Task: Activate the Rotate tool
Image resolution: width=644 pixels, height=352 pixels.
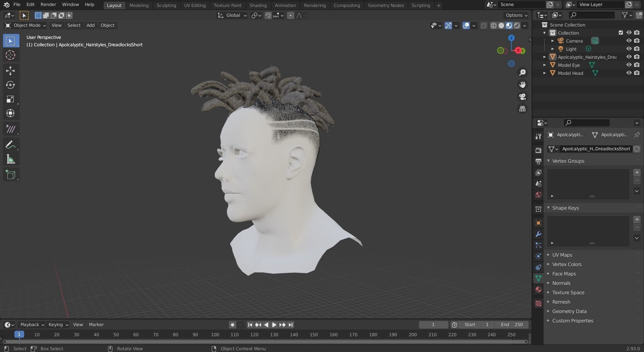Action: pyautogui.click(x=10, y=85)
